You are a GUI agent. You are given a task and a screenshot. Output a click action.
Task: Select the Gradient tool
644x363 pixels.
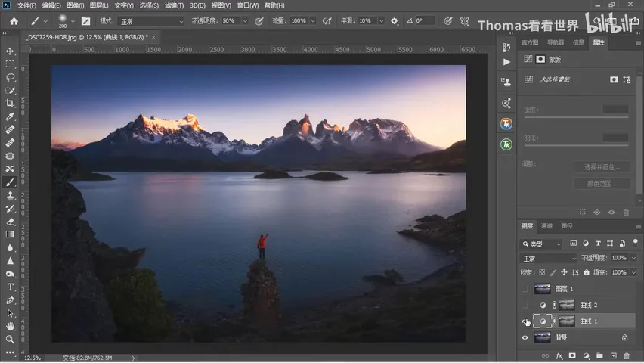point(10,234)
